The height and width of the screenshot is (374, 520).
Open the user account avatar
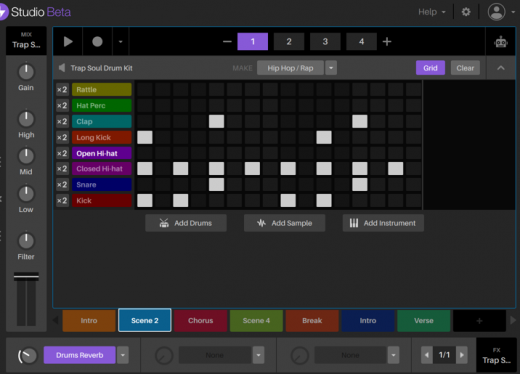pos(496,12)
